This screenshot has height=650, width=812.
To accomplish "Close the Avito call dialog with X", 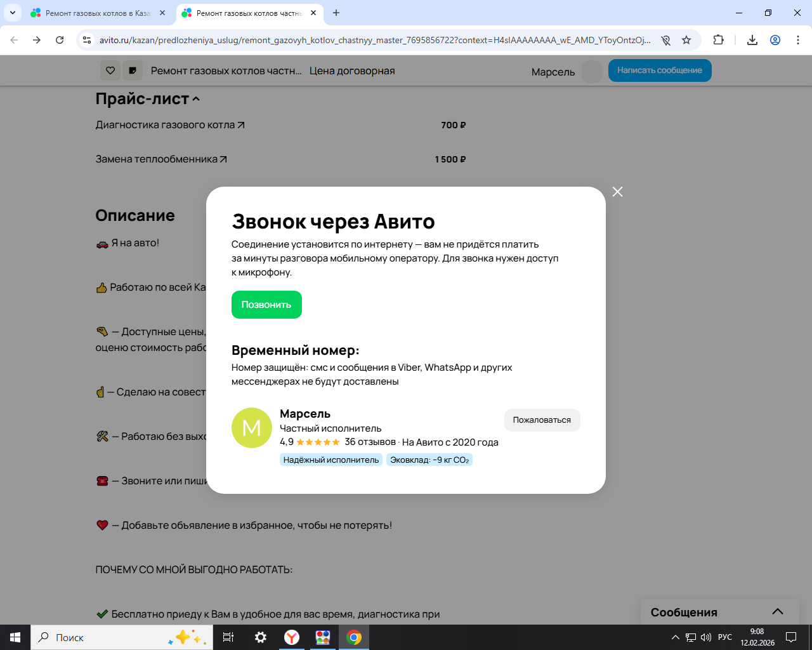I will [617, 192].
